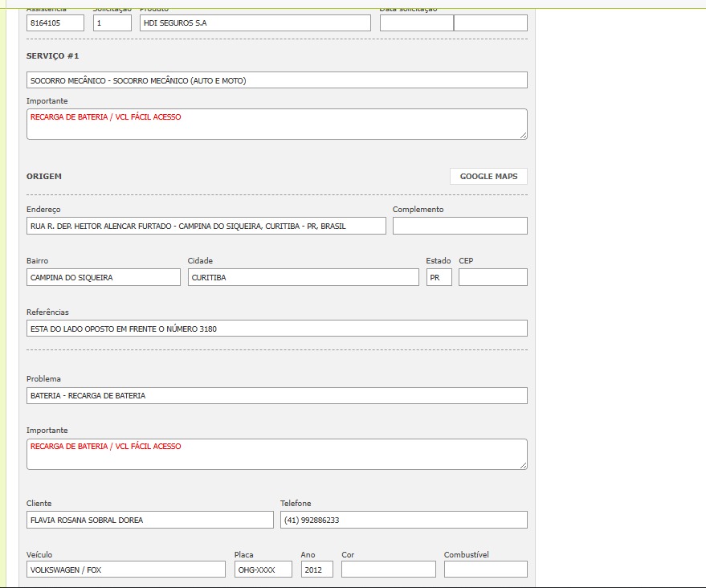Image resolution: width=706 pixels, height=588 pixels.
Task: Select the Veículo field Volkswagen / Fox
Action: [x=125, y=570]
